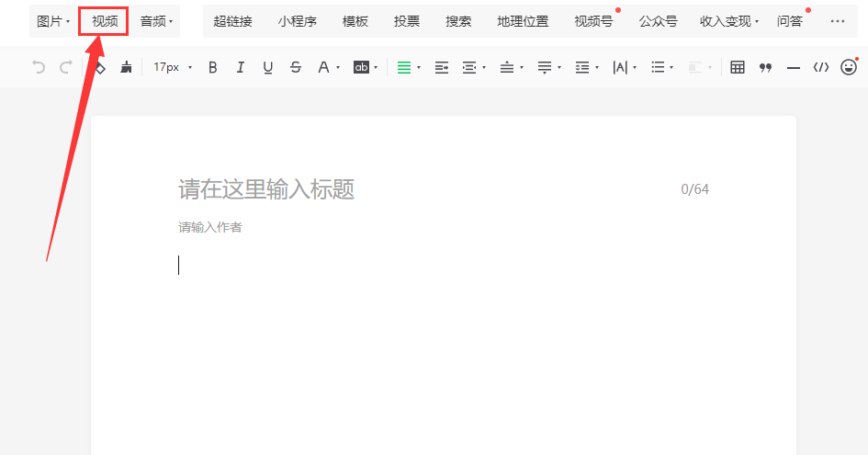Insert a 超链接 hyperlink

[x=232, y=22]
